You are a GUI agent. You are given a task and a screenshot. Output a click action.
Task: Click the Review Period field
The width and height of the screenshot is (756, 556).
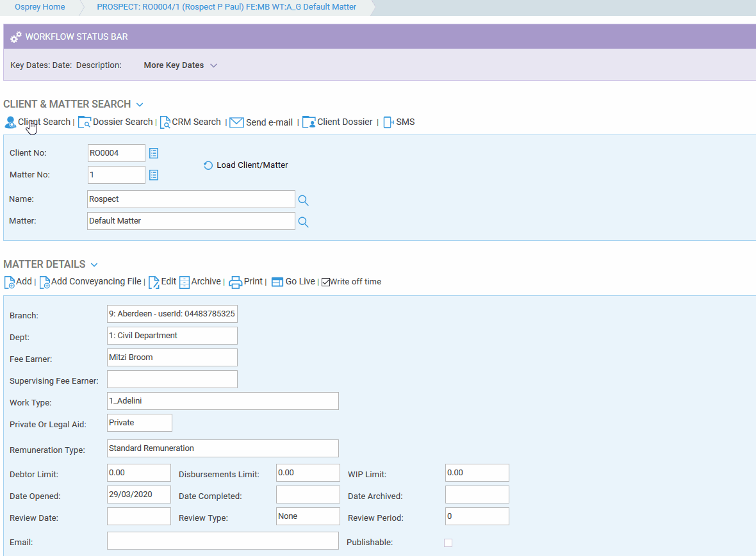[x=477, y=516]
